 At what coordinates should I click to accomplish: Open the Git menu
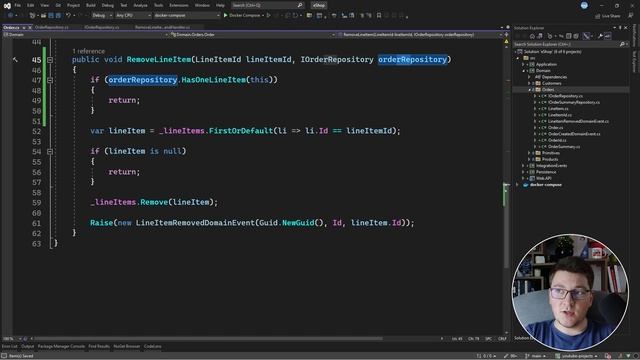(58, 5)
